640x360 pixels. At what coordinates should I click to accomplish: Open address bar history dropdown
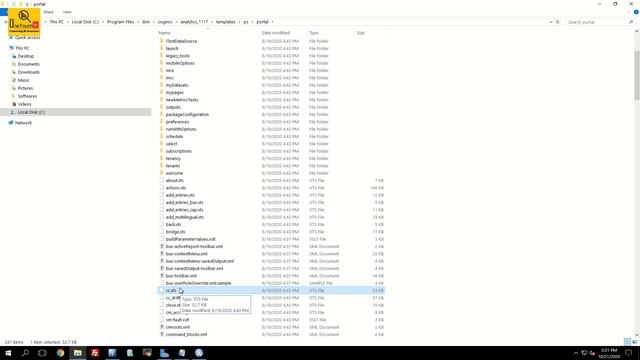click(551, 22)
